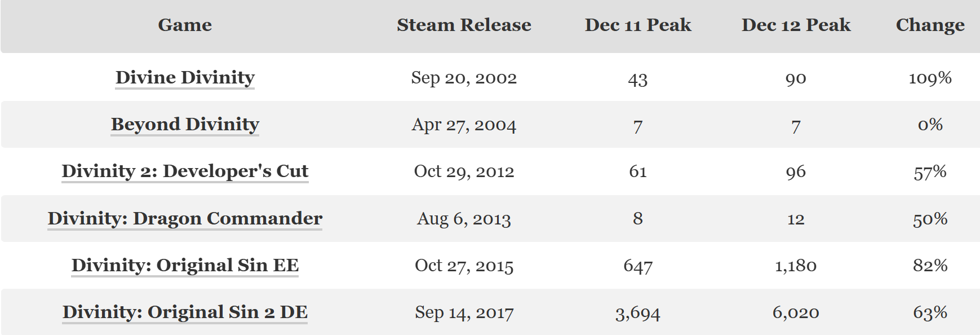Click the Game column header

(x=185, y=25)
